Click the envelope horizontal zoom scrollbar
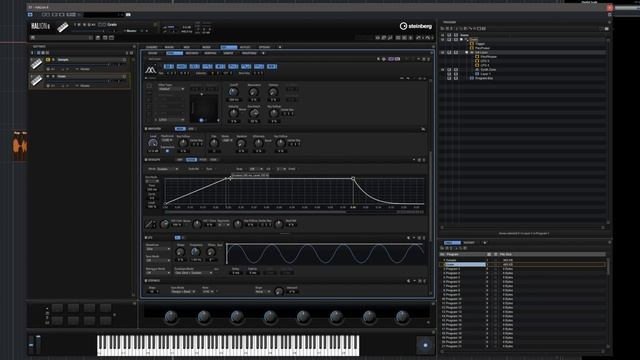This screenshot has height=360, width=640. (x=255, y=212)
